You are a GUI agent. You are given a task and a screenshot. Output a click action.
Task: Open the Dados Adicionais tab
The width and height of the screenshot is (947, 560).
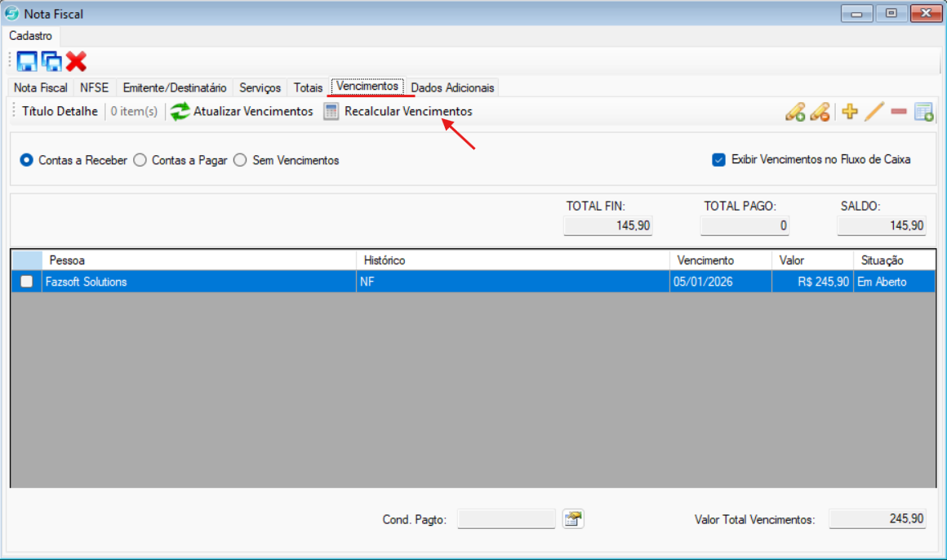[x=452, y=87]
